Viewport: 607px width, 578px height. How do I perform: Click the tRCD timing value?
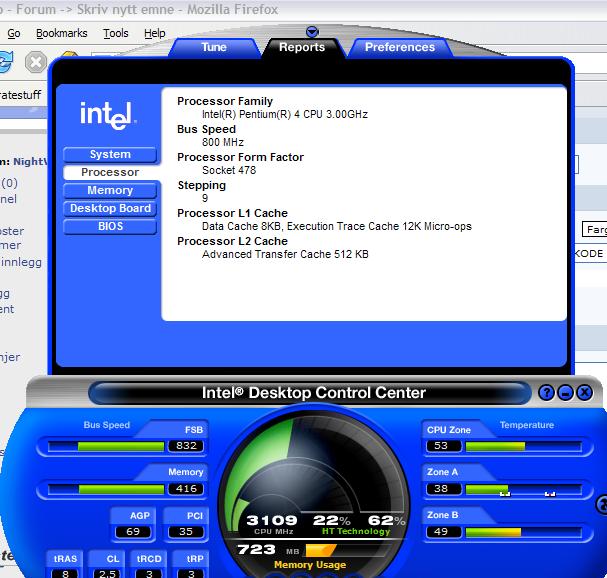149,573
